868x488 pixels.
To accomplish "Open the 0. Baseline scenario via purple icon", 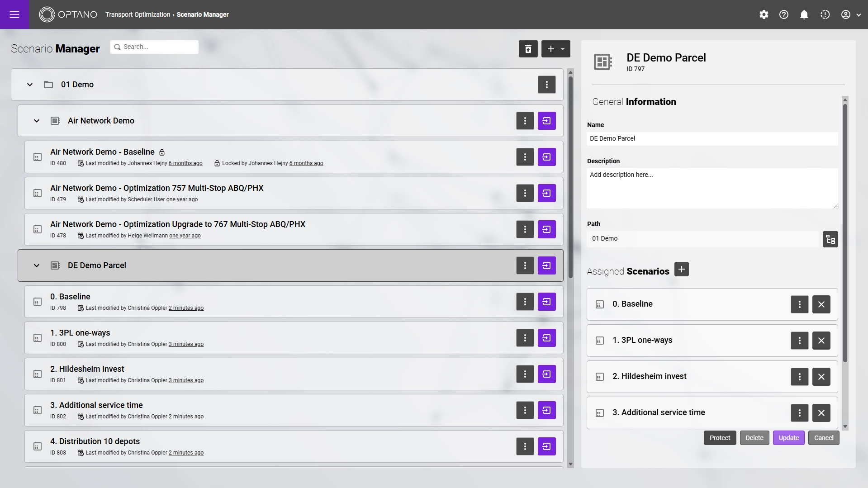I will pos(546,302).
